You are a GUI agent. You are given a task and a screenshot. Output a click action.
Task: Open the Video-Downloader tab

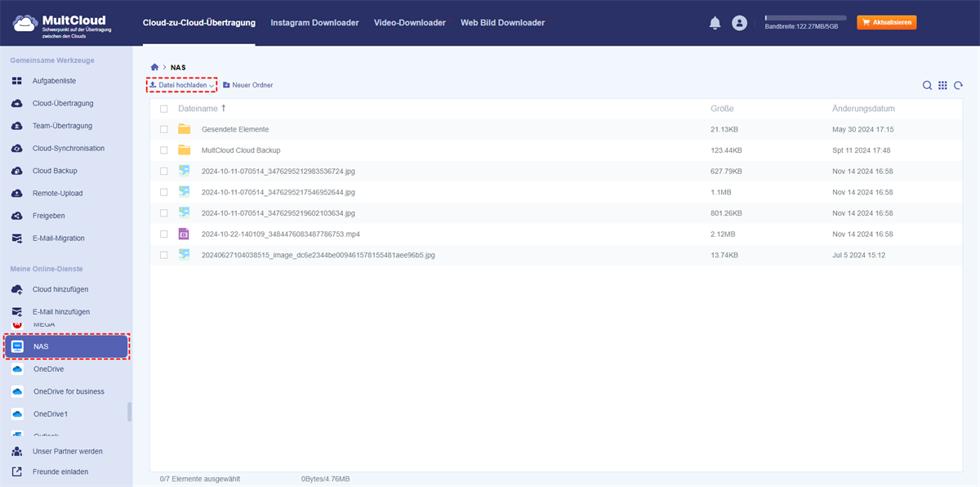point(409,23)
